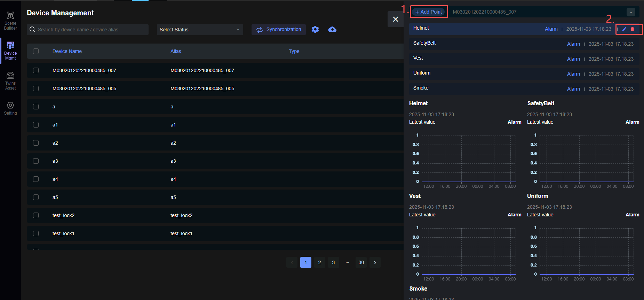Tick the checkbox for test_lock2 device
This screenshot has height=300, width=644.
(36, 215)
